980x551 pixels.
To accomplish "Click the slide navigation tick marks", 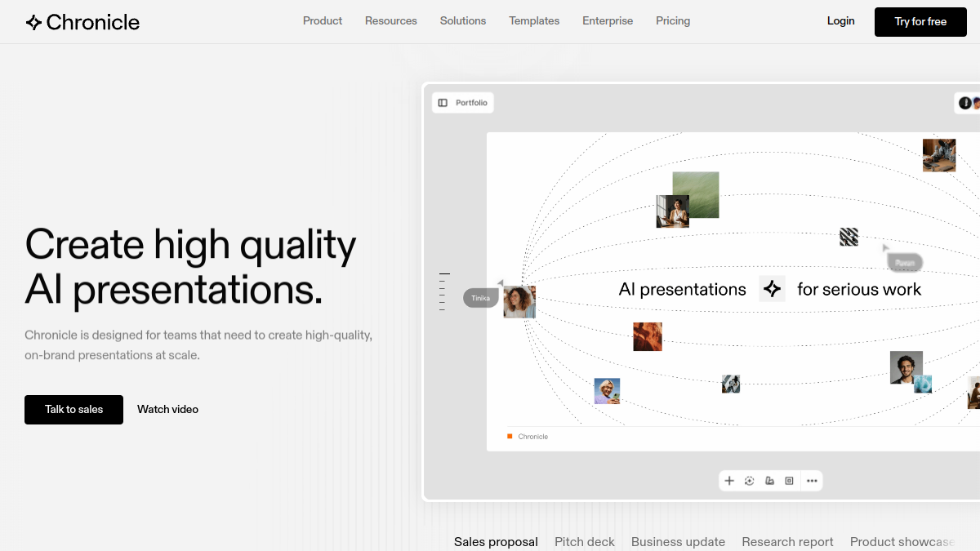I will [443, 291].
